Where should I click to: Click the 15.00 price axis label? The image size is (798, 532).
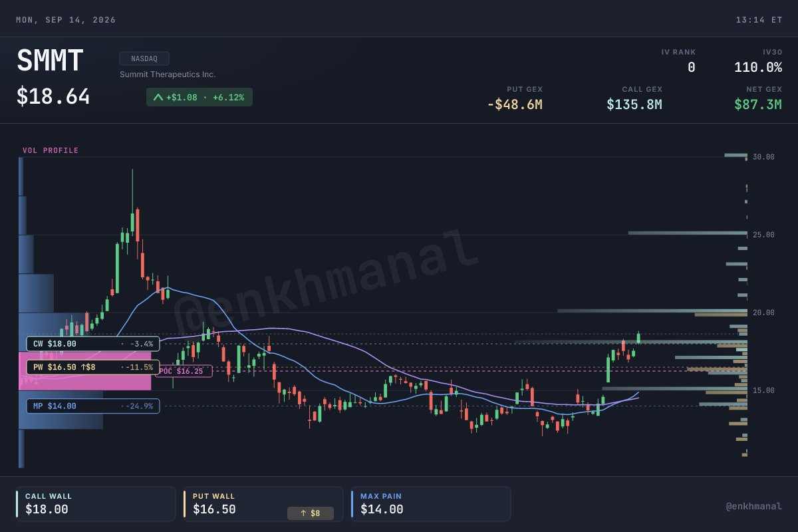[x=763, y=390]
